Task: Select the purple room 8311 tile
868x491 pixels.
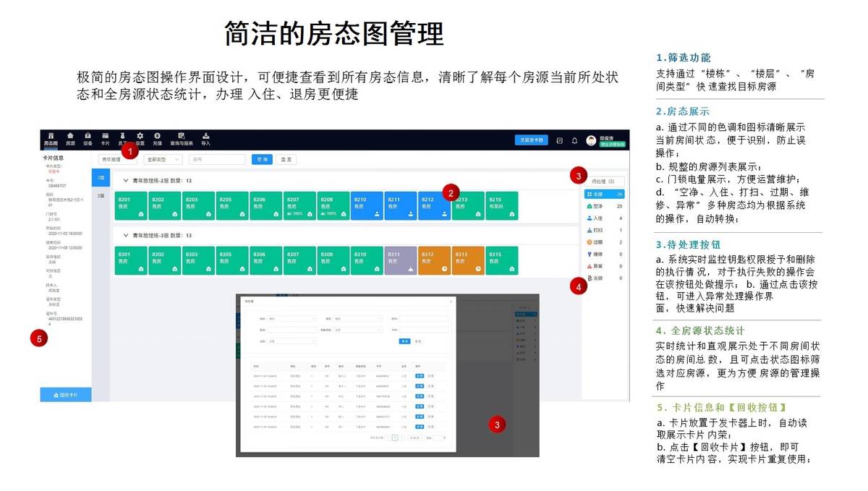Action: pos(401,260)
